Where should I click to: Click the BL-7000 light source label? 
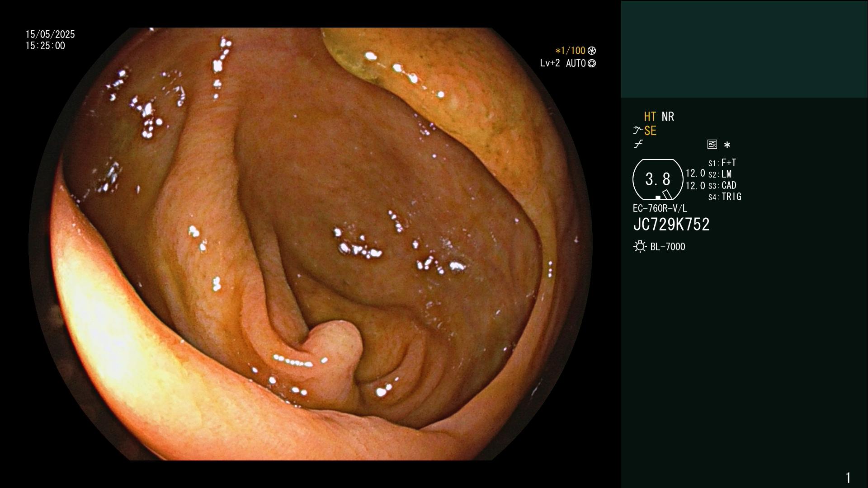coord(668,247)
